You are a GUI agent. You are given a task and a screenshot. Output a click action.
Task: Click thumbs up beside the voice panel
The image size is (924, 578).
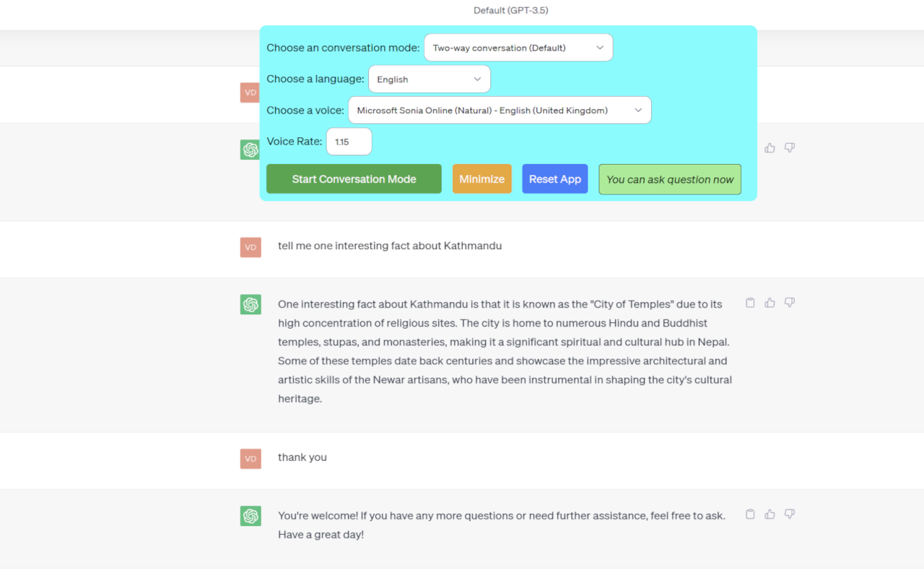click(x=770, y=148)
